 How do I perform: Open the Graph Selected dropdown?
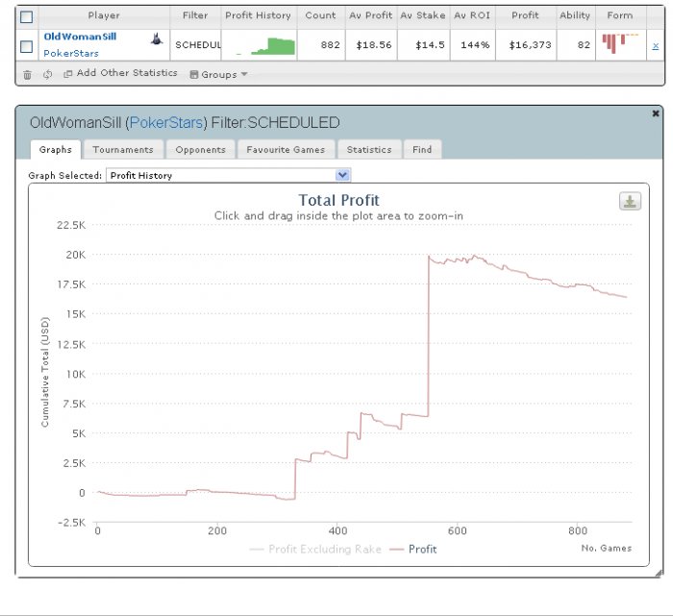pos(228,175)
